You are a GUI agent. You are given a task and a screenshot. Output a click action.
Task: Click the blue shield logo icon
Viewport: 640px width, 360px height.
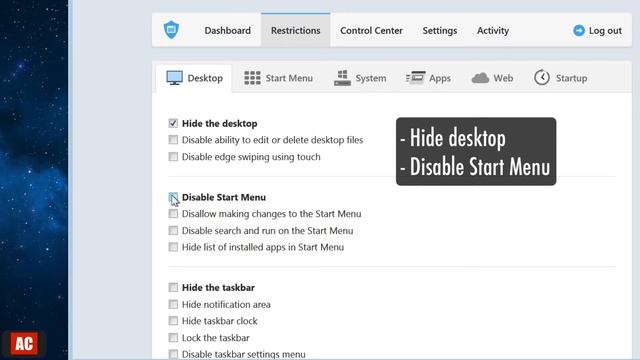pyautogui.click(x=171, y=30)
